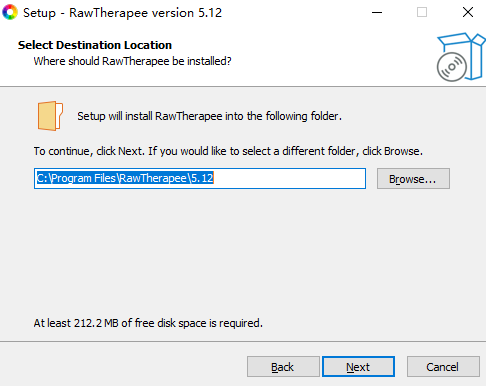Click 'Where should RawTherapee be installed?' text
This screenshot has width=486, height=386.
(x=132, y=61)
